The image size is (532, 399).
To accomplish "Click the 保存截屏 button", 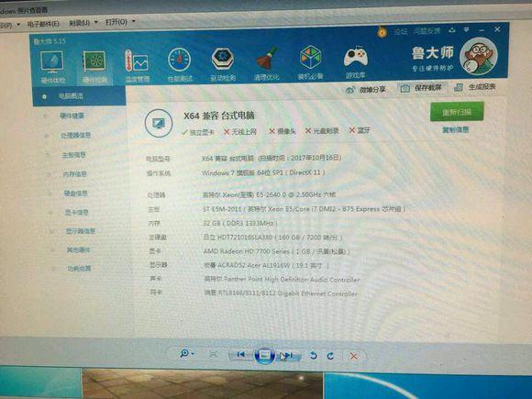I will [421, 88].
